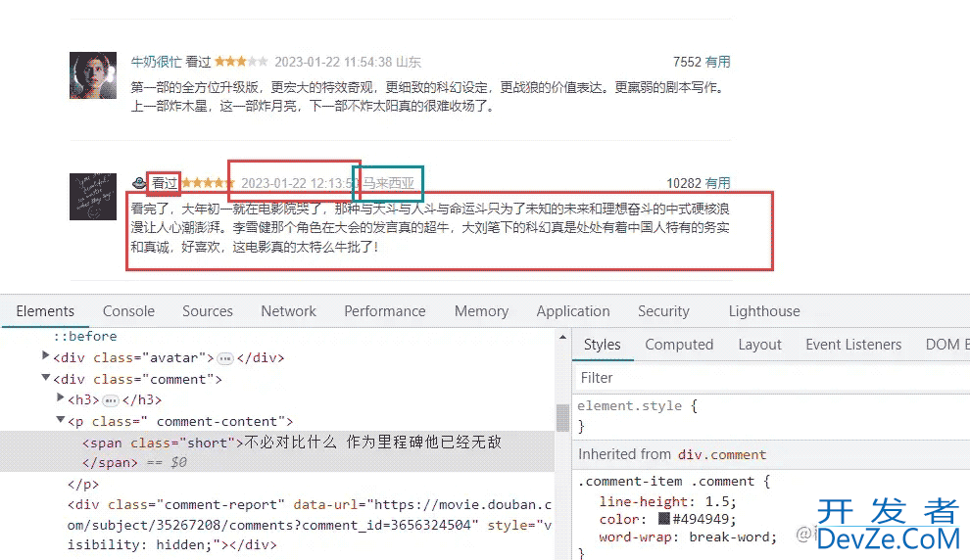Expand the div class avatar node

(45, 355)
